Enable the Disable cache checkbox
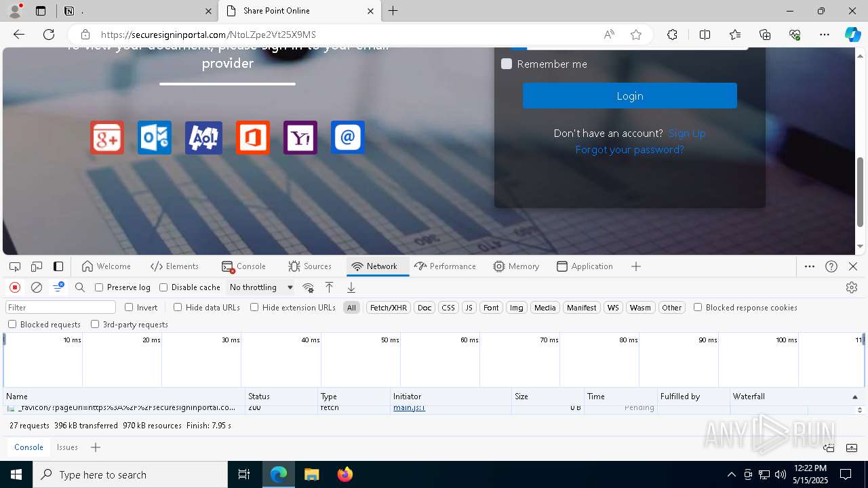This screenshot has width=868, height=488. [163, 287]
